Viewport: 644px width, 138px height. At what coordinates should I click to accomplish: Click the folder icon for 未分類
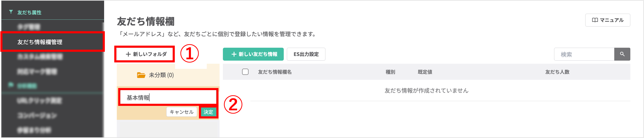(141, 75)
